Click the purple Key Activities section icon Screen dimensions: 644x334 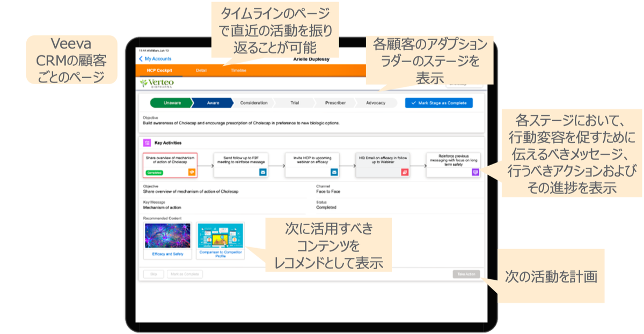tap(147, 143)
